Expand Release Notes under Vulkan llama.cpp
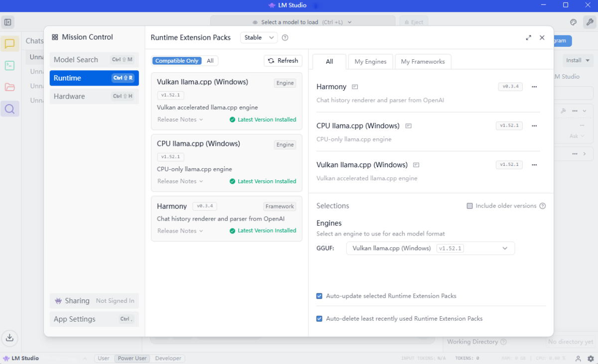The height and width of the screenshot is (364, 598). (x=180, y=120)
